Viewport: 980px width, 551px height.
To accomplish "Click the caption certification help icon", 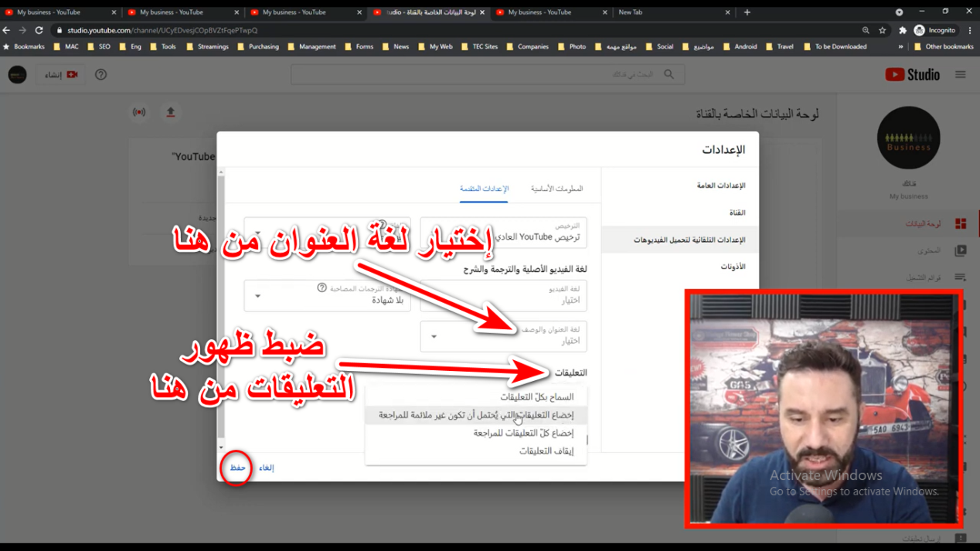I will pos(322,288).
